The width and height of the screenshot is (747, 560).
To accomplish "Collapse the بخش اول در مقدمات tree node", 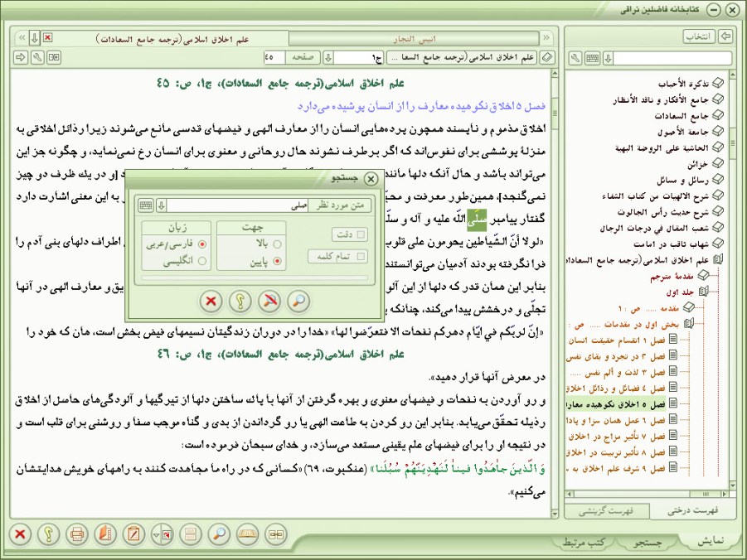I will [x=688, y=324].
